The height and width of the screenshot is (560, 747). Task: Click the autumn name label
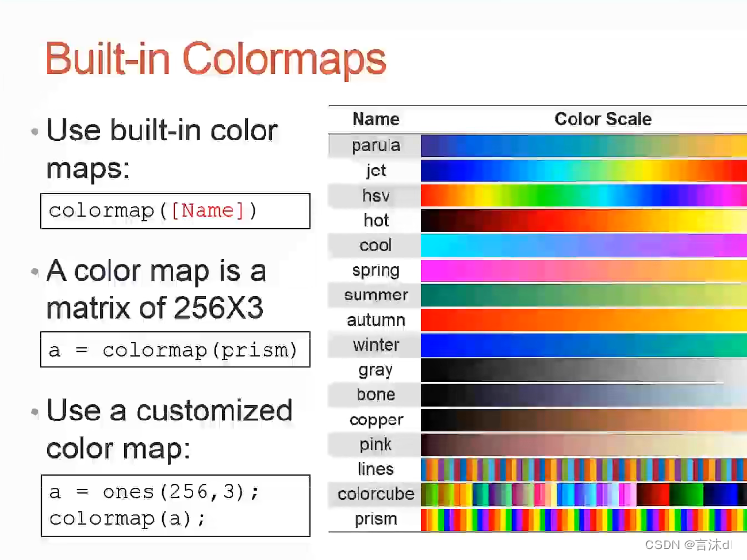click(376, 321)
